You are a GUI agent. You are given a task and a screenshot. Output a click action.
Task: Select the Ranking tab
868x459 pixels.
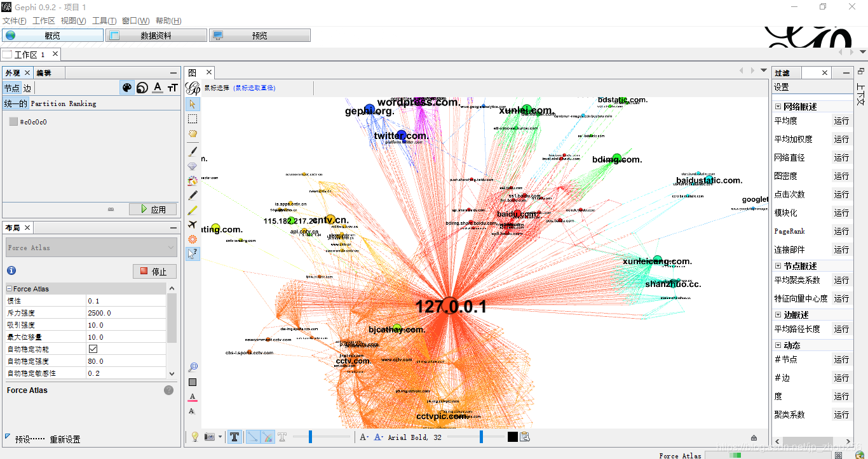point(83,103)
